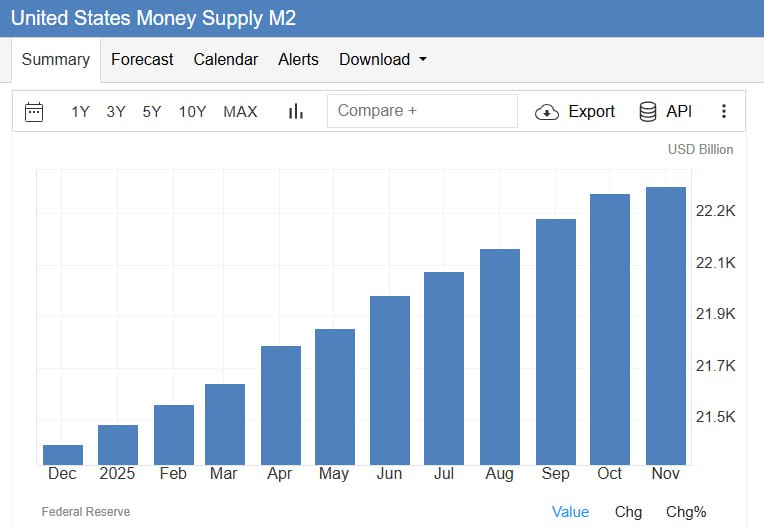Select the Value view link
This screenshot has height=530, width=764.
pos(570,511)
